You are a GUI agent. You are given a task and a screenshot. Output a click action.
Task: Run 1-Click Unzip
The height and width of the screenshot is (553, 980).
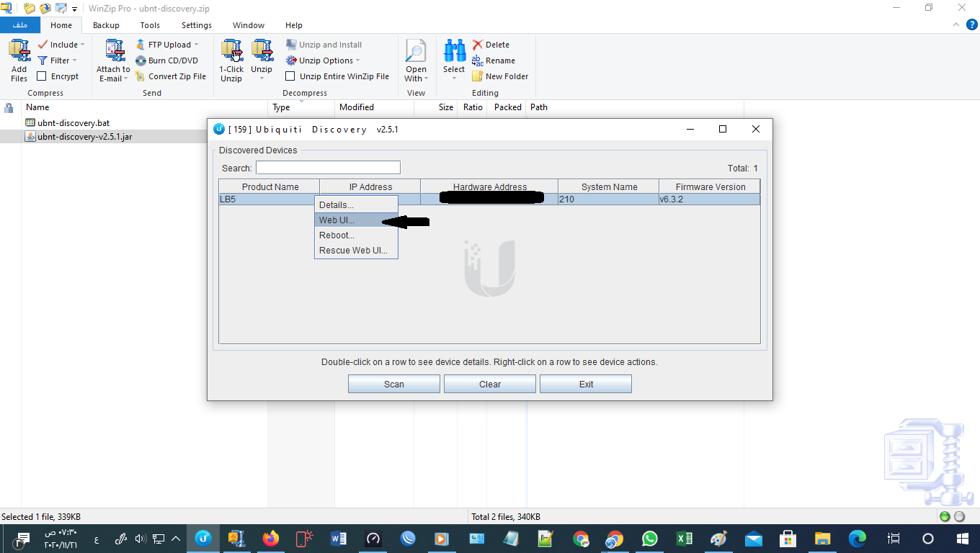coord(231,60)
